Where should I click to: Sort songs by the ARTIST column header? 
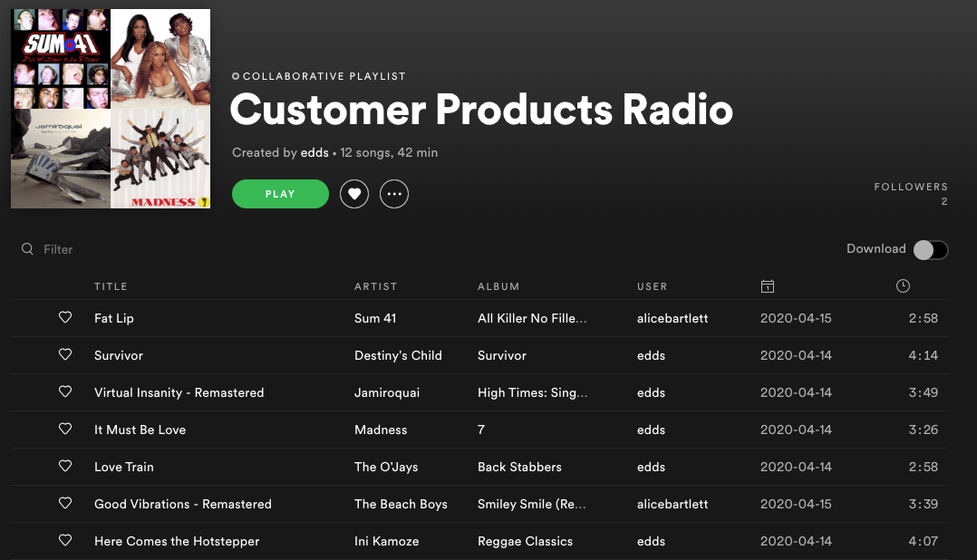(375, 286)
